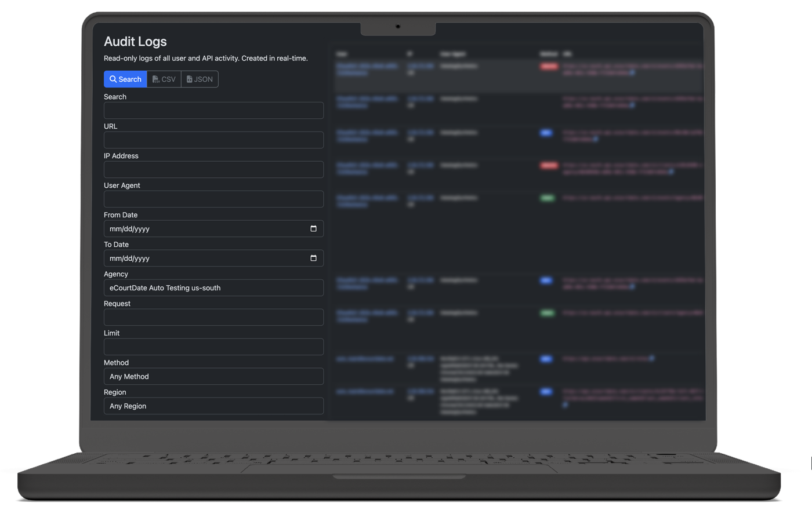Open the Method dropdown set to Any Method

213,377
